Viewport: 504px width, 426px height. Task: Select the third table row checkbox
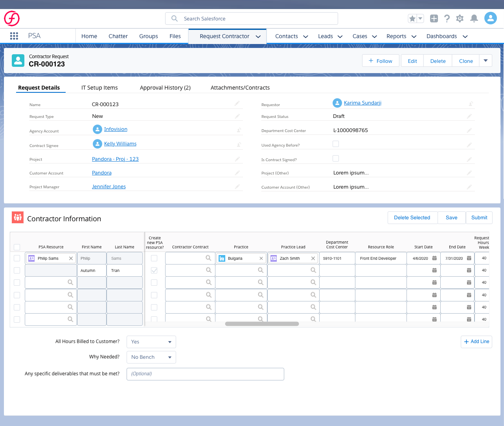click(17, 283)
